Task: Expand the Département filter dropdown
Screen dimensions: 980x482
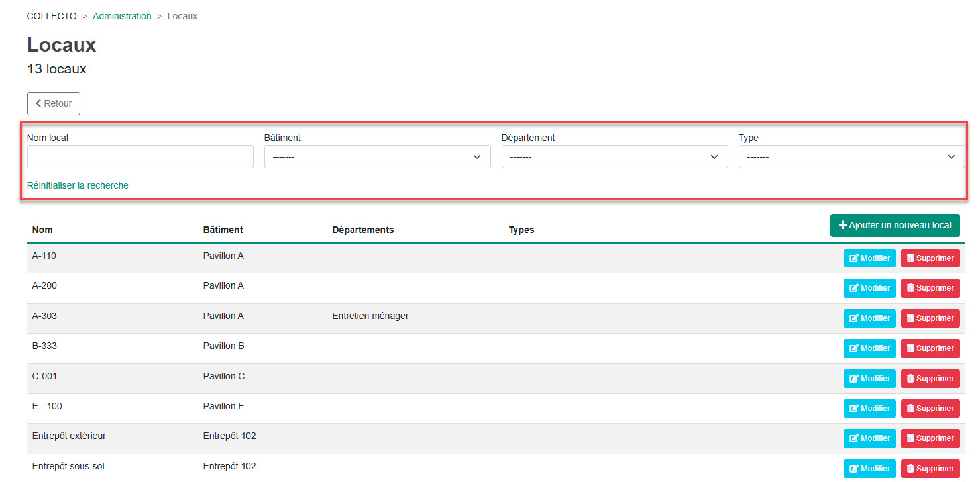Action: (614, 157)
